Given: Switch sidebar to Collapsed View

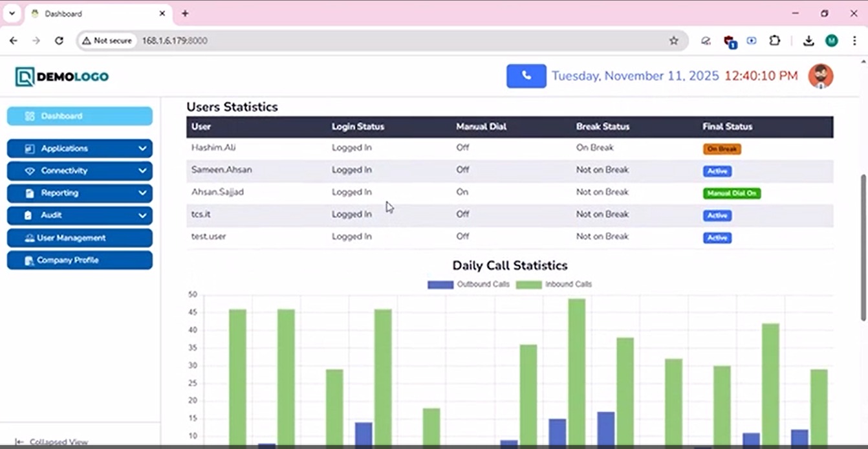Looking at the screenshot, I should pos(52,442).
